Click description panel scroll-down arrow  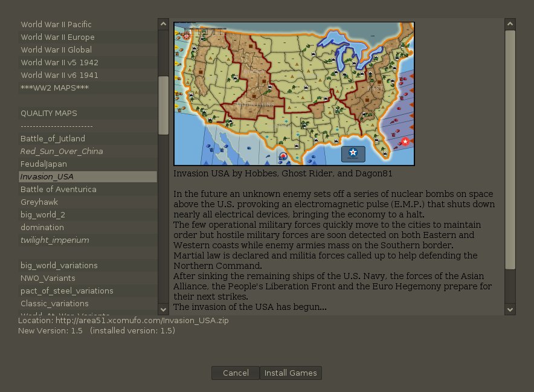click(x=510, y=309)
